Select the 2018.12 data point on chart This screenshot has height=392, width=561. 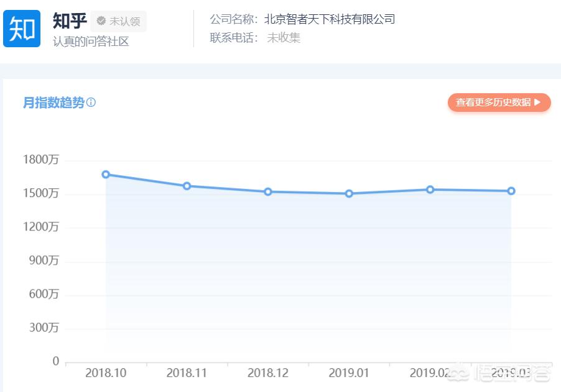click(x=268, y=191)
